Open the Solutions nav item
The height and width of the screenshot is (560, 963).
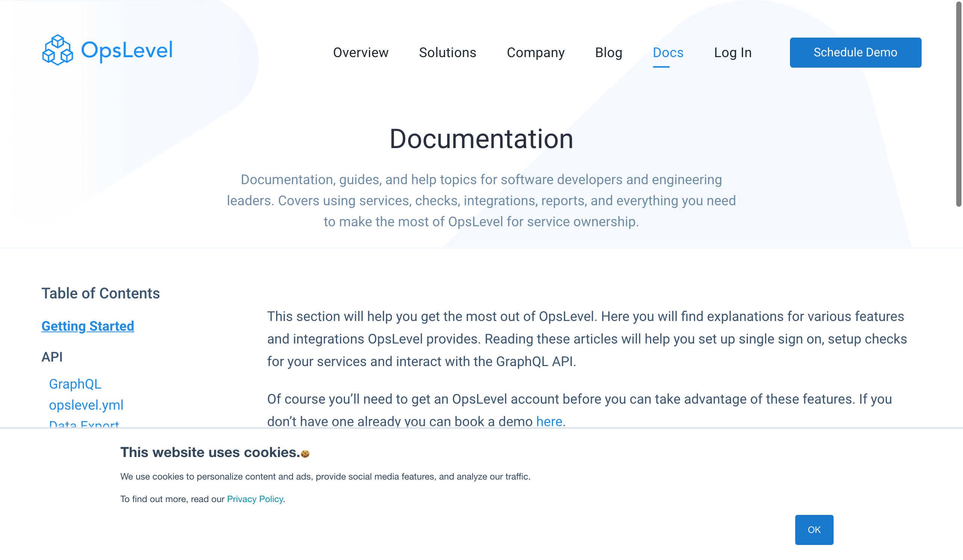coord(448,52)
